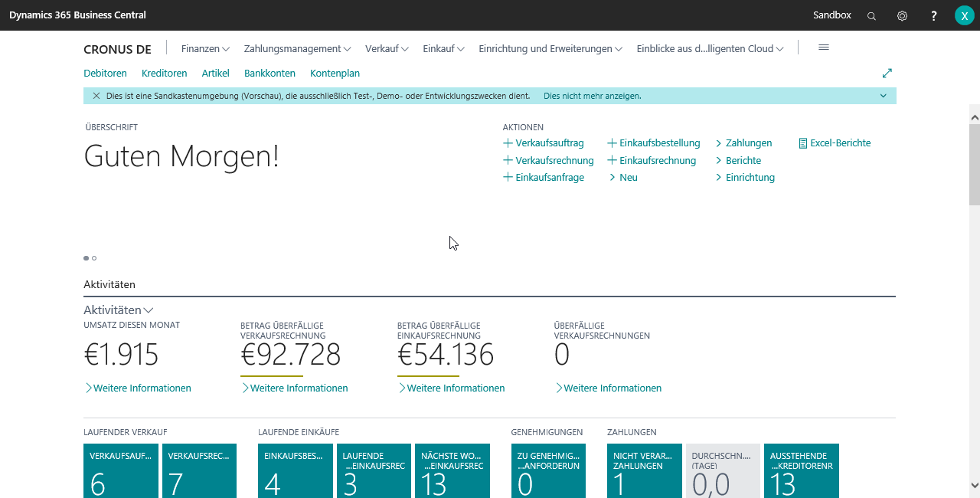Expand the Neu actions group
The height and width of the screenshot is (498, 980).
[x=623, y=178]
